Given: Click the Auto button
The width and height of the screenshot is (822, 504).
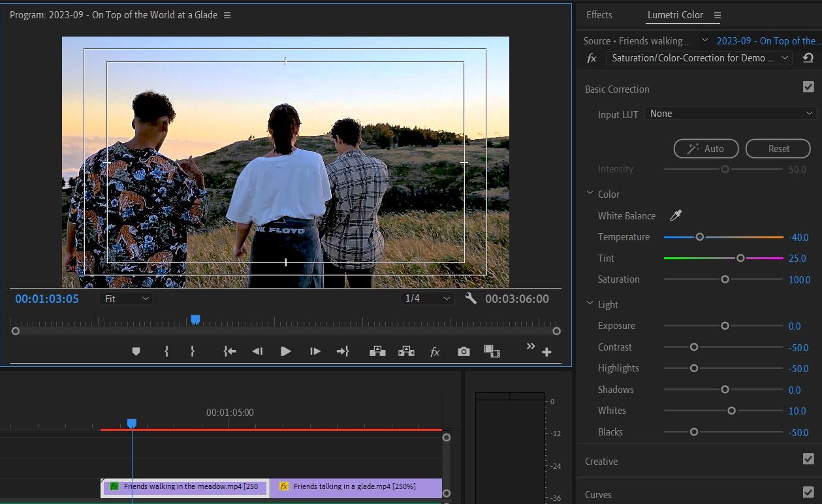Looking at the screenshot, I should (x=706, y=149).
